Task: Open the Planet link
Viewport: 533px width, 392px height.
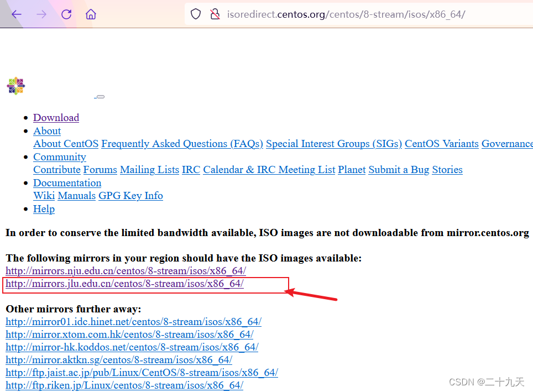Action: pos(352,170)
